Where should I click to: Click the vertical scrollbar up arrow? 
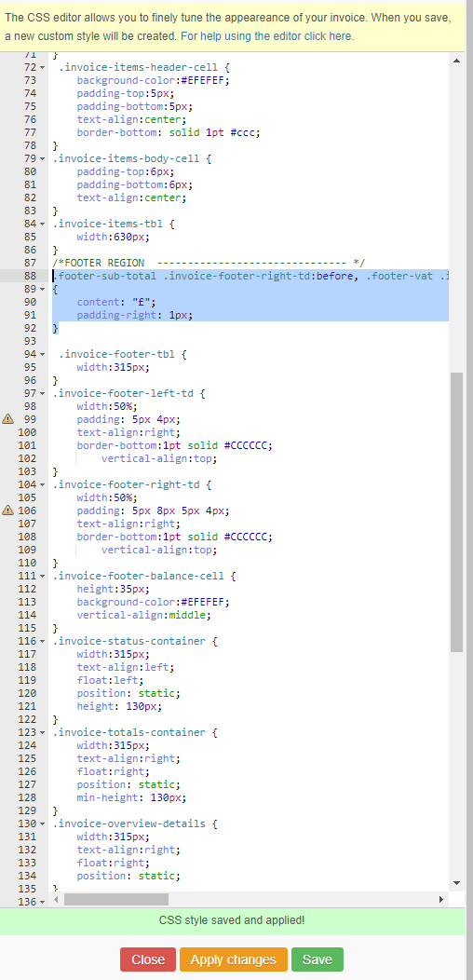456,61
